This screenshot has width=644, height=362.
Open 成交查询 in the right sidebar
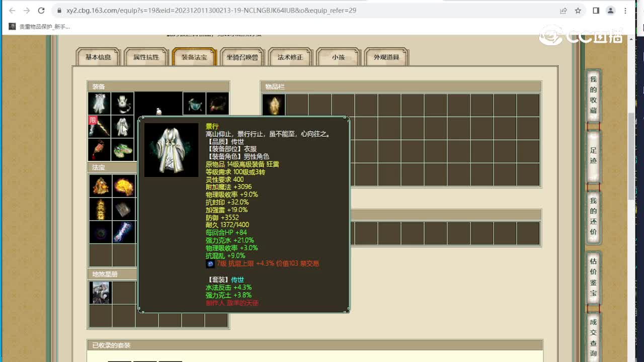(594, 337)
